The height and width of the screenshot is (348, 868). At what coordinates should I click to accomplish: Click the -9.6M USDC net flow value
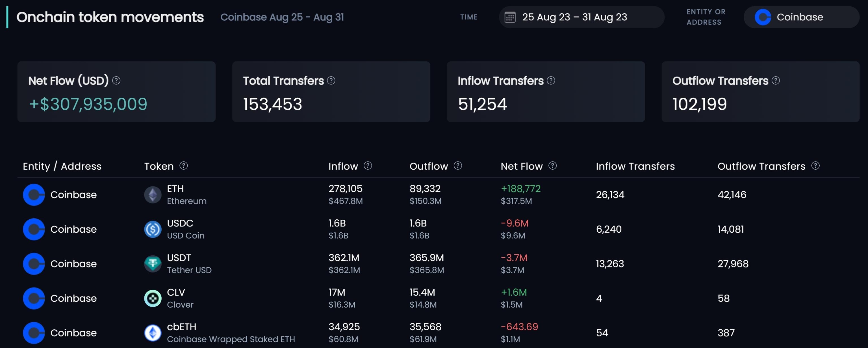[515, 223]
